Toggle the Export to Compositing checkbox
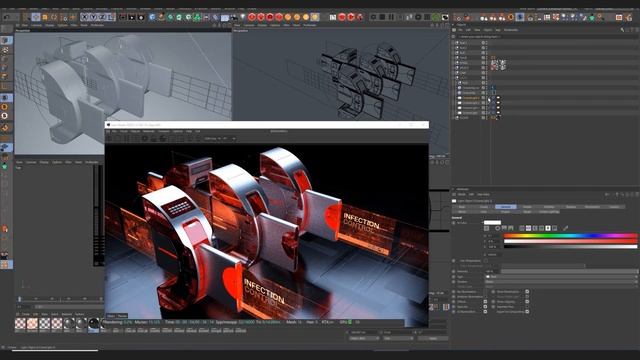Screen dimensions: 640x360 (527, 312)
